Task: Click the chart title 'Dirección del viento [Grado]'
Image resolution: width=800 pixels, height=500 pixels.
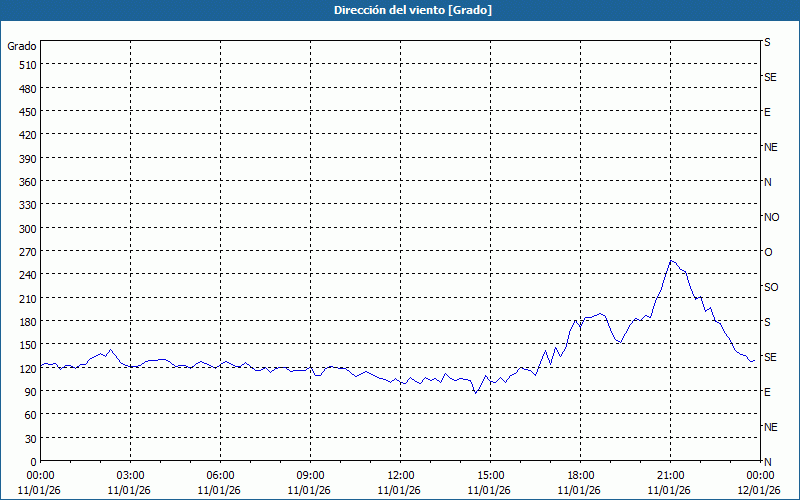Action: (x=399, y=10)
